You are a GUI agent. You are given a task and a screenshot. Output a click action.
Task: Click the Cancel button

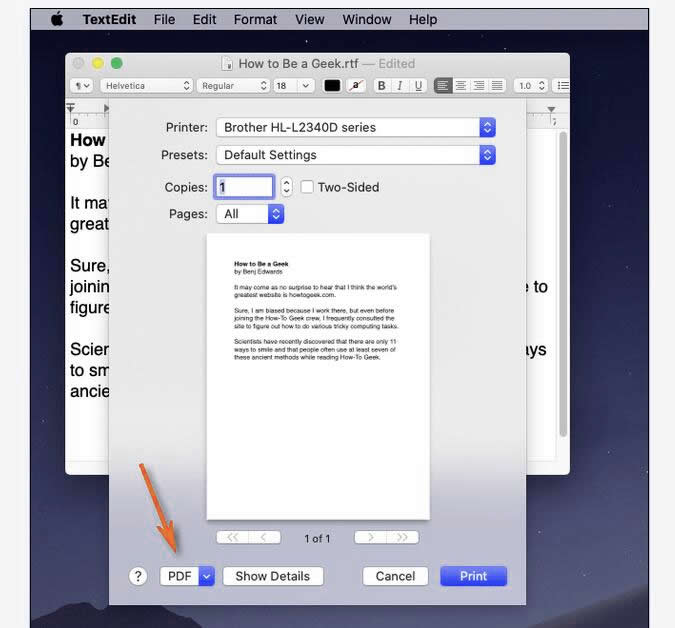395,576
